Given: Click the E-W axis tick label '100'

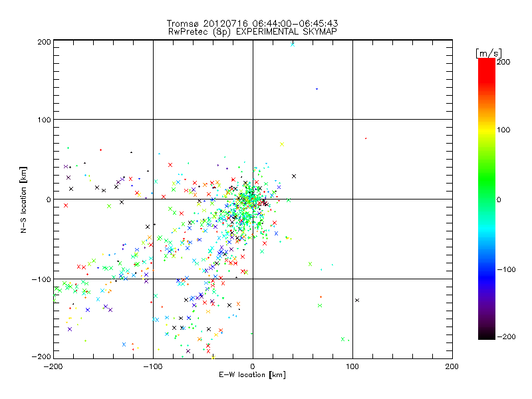Looking at the screenshot, I should (x=352, y=366).
